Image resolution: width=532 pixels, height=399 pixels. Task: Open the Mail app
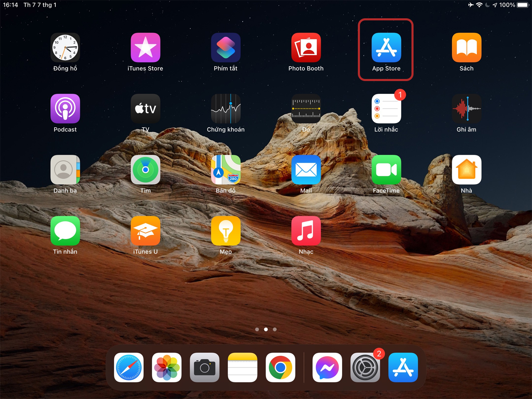point(306,170)
